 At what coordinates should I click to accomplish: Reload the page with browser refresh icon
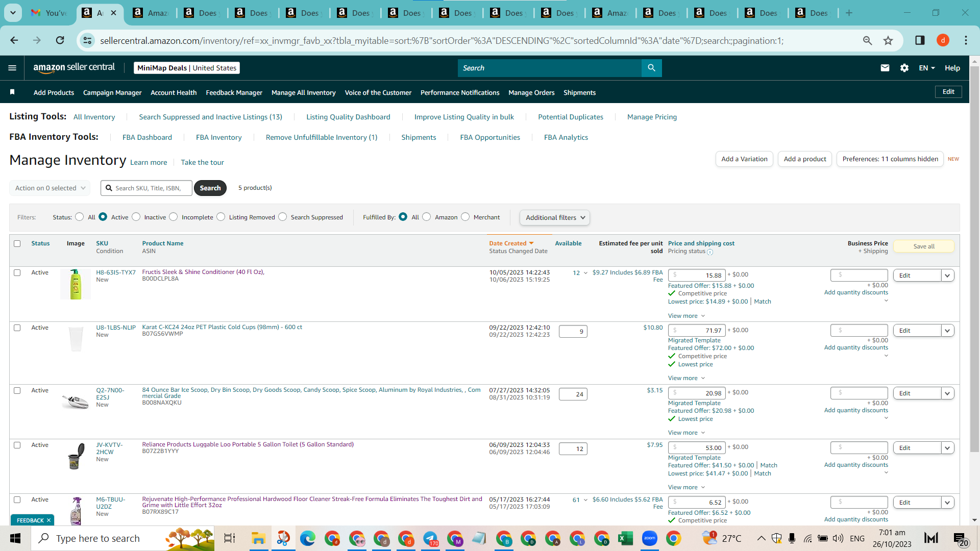coord(60,40)
